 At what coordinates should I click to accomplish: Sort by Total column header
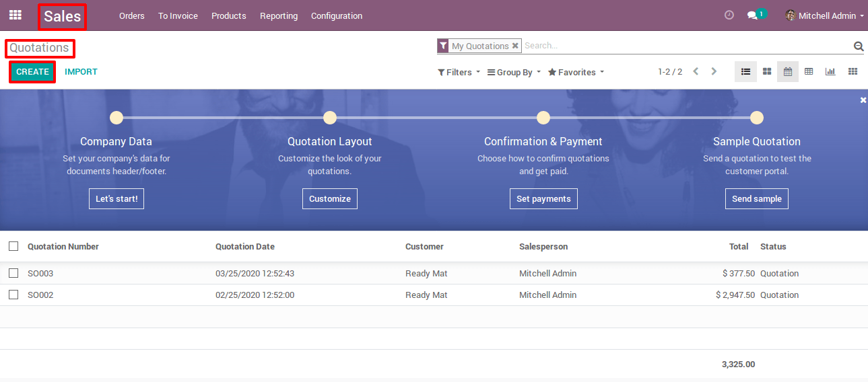739,246
